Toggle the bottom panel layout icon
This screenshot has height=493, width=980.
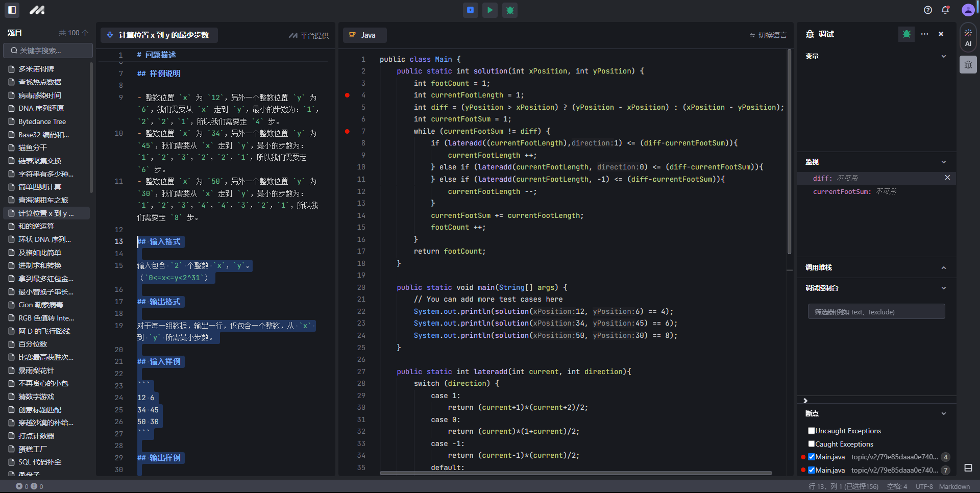pos(968,468)
